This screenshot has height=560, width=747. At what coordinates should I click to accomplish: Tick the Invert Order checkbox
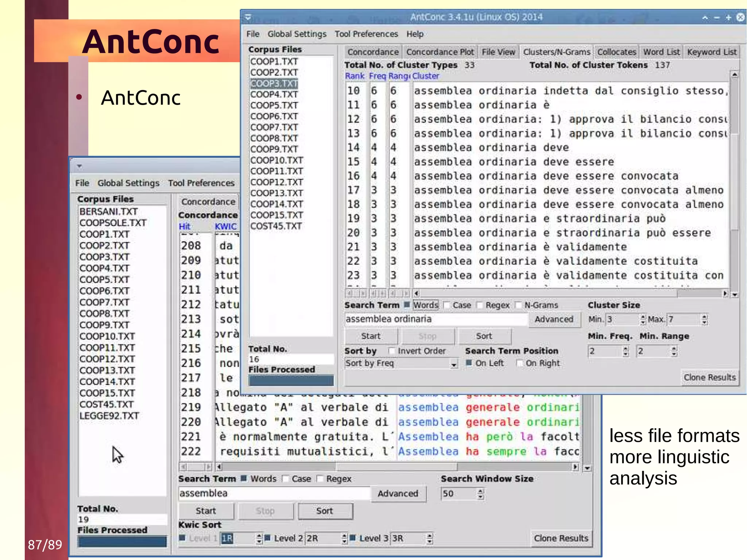coord(392,351)
